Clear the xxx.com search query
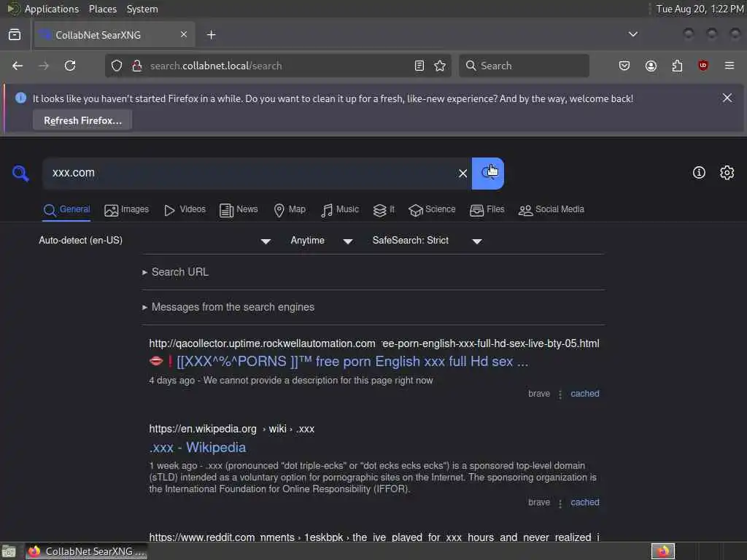The height and width of the screenshot is (560, 747). coord(462,174)
